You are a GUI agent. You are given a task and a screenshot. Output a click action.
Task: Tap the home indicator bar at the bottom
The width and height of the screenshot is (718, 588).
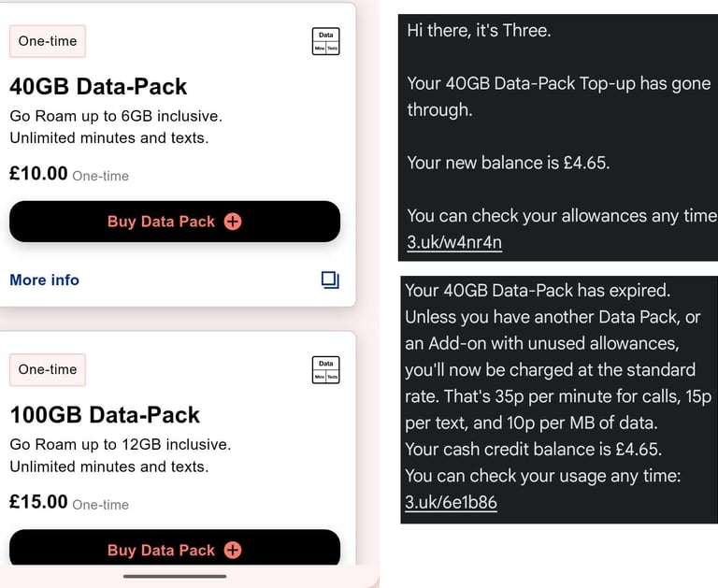tap(174, 576)
